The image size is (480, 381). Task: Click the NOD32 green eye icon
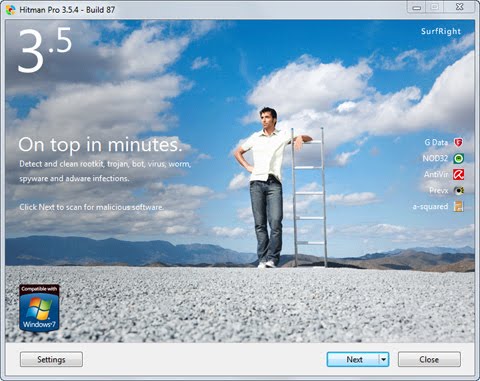[459, 158]
